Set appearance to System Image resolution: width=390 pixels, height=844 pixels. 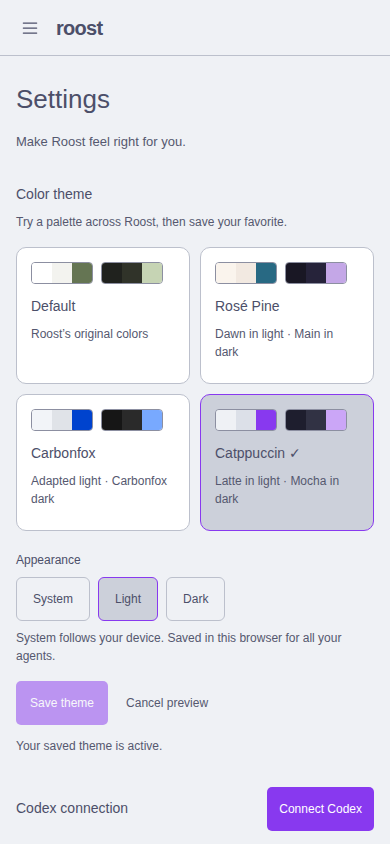tap(53, 599)
